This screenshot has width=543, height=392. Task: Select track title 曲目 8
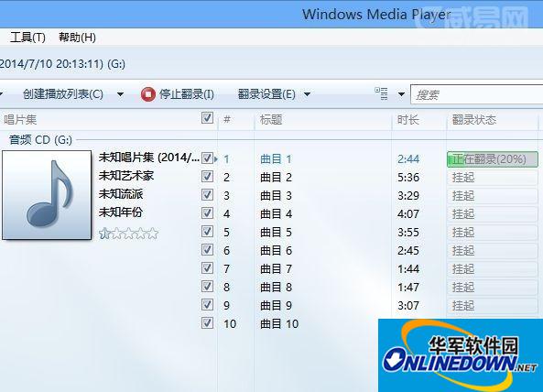coord(276,288)
